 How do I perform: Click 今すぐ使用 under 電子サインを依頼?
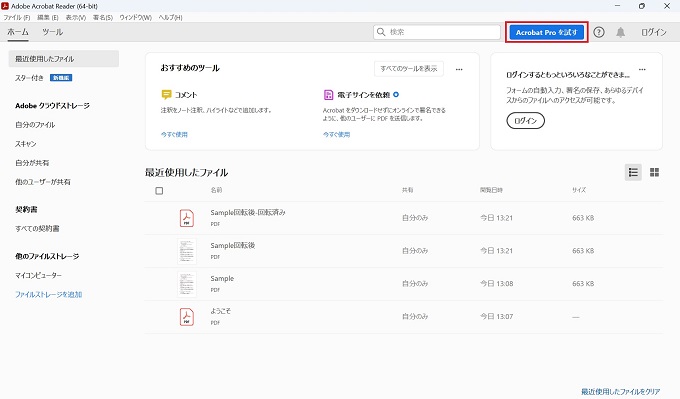click(x=337, y=134)
